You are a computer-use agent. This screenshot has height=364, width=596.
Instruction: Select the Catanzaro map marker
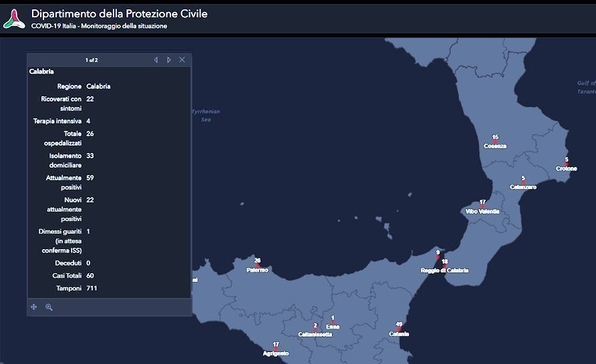pos(523,183)
